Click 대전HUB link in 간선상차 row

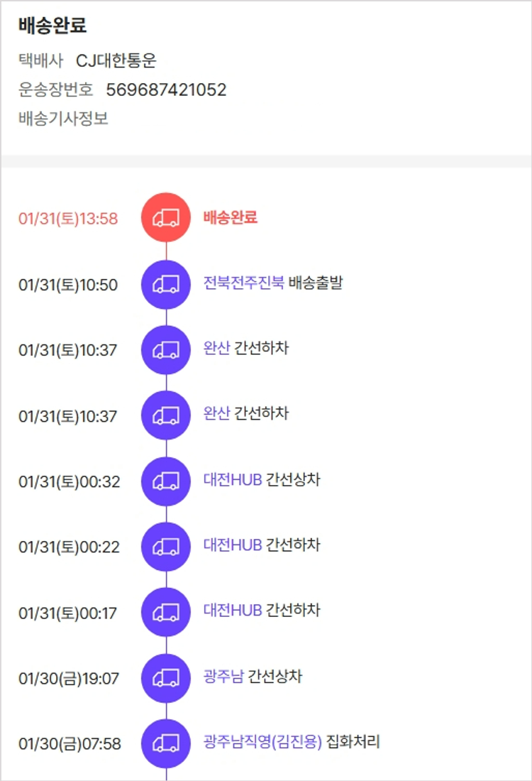click(233, 479)
